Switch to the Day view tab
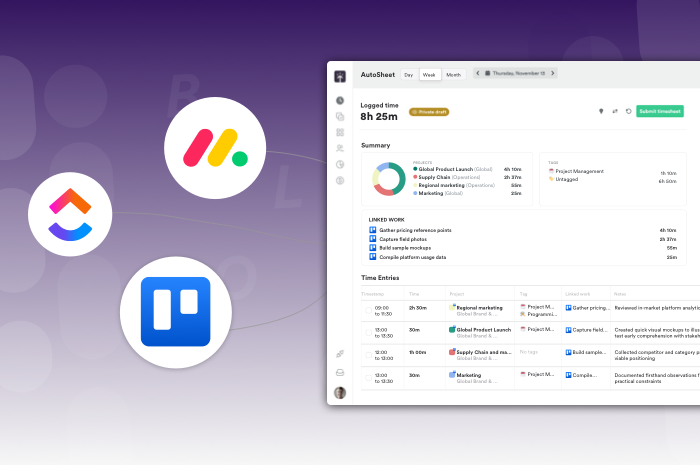Screen dimensions: 700x465 coord(408,74)
